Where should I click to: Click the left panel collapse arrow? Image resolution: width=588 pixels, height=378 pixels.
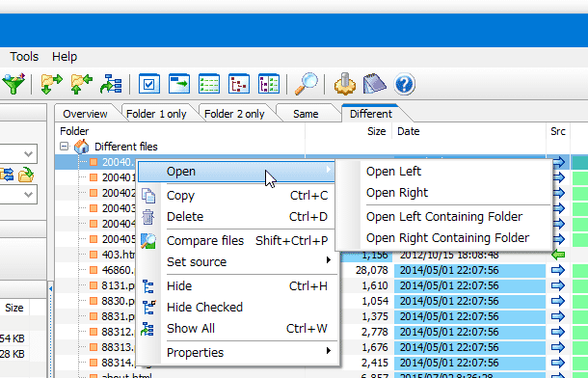pos(50,288)
